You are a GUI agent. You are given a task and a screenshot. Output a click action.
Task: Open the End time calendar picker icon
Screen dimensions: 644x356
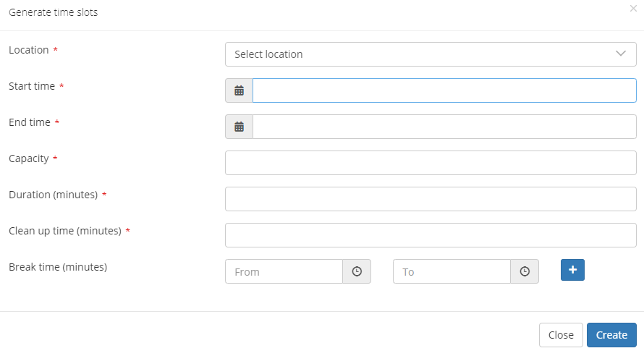[239, 127]
